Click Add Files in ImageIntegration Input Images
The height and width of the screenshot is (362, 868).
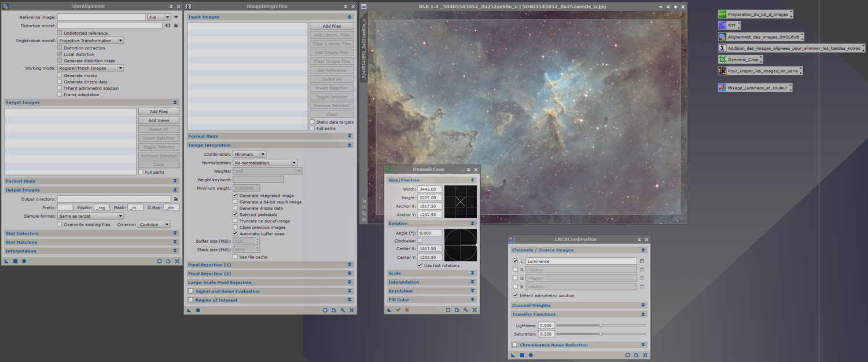[x=332, y=26]
